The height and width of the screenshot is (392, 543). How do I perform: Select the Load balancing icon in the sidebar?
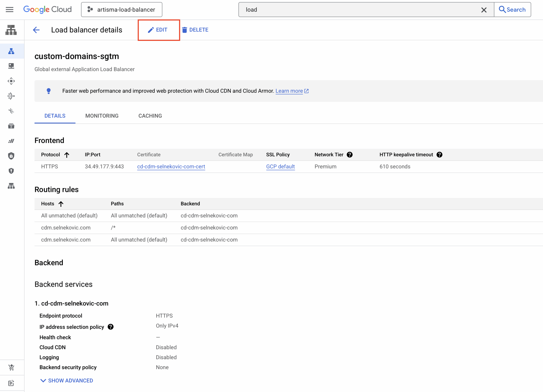pyautogui.click(x=11, y=51)
